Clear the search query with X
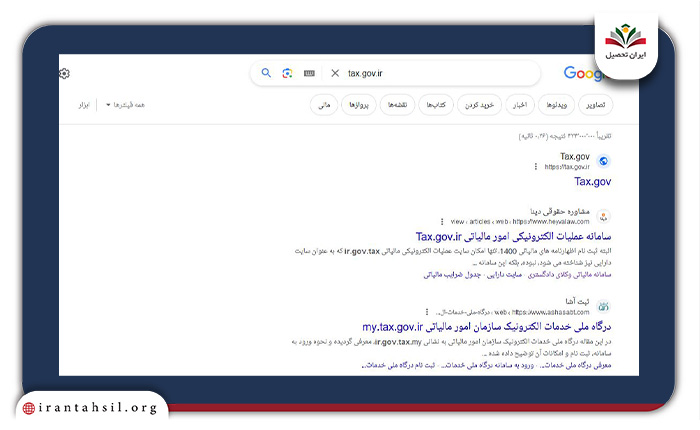The height and width of the screenshot is (430, 700). click(x=335, y=73)
